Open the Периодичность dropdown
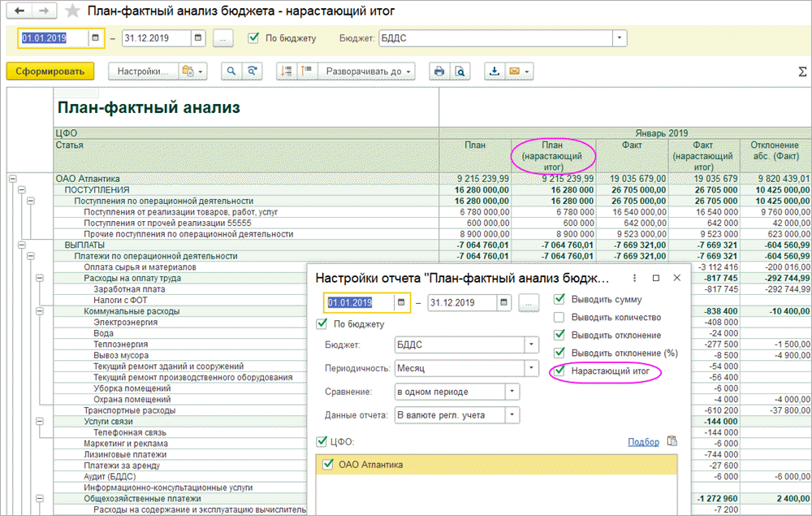812x516 pixels. tap(531, 368)
